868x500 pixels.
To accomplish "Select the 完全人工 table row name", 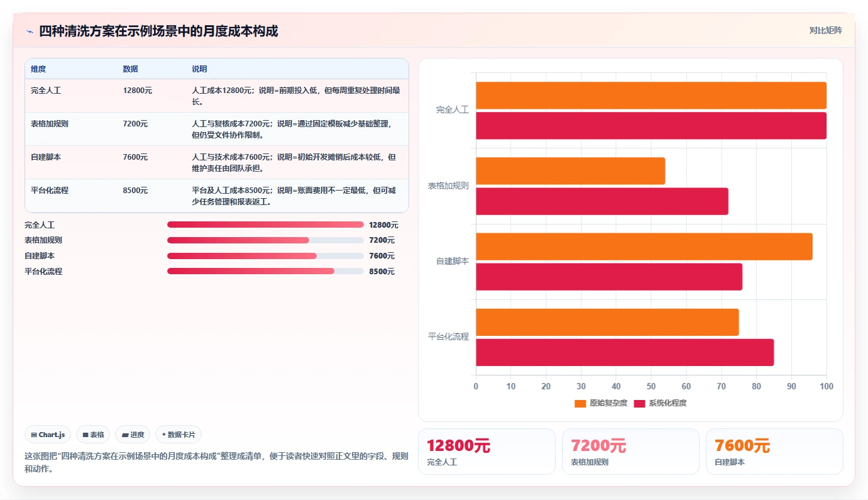I will pos(46,91).
